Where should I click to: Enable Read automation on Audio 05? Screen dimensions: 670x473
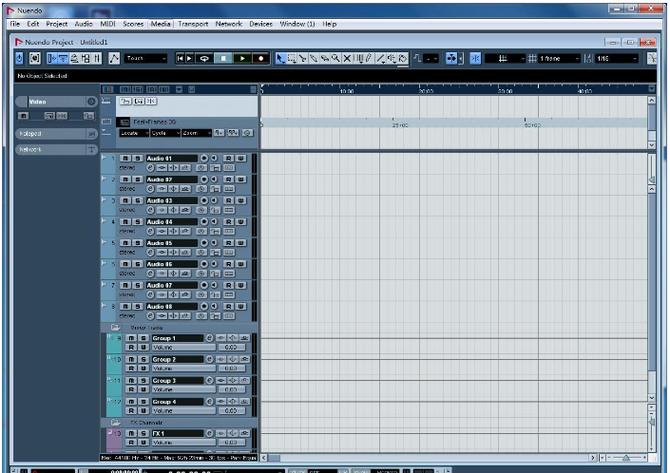tap(229, 243)
